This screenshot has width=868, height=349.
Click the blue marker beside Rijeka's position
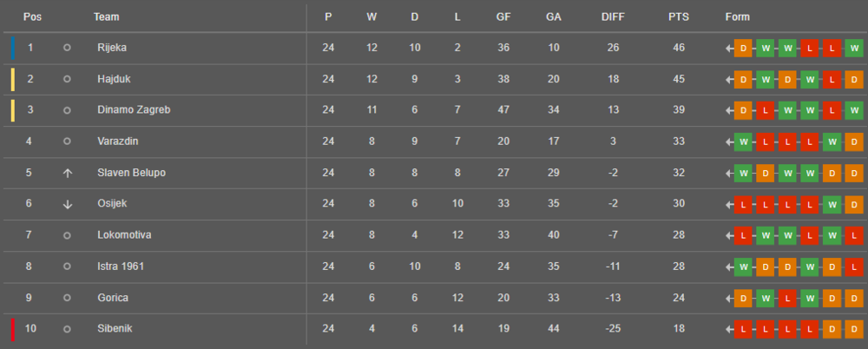(x=13, y=48)
